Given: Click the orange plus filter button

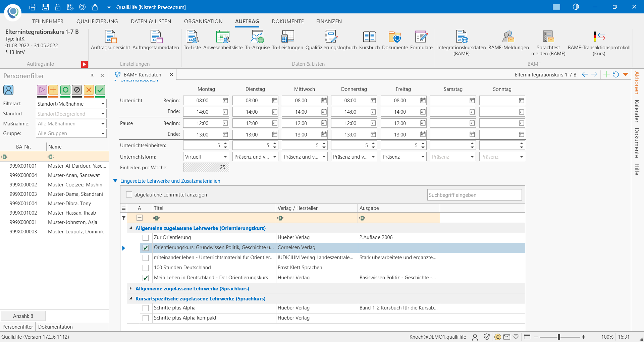Looking at the screenshot, I should coord(53,90).
